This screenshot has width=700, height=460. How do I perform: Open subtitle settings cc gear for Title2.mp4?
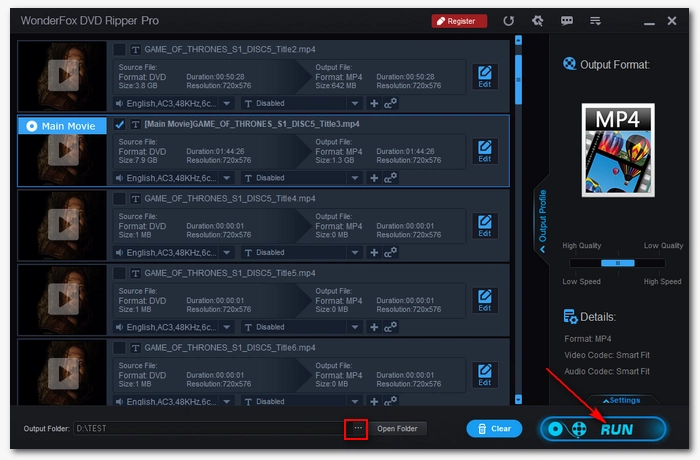(x=390, y=103)
